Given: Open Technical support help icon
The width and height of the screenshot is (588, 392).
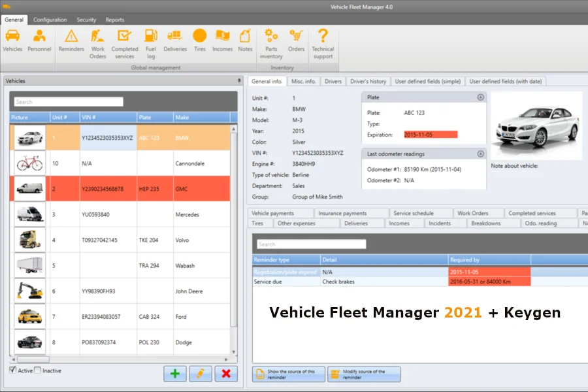Looking at the screenshot, I should tap(323, 44).
